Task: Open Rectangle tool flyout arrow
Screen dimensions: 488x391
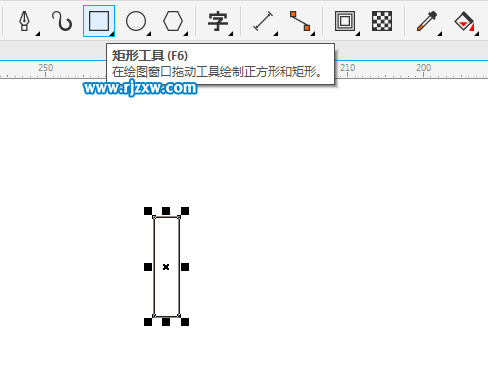Action: click(x=112, y=34)
